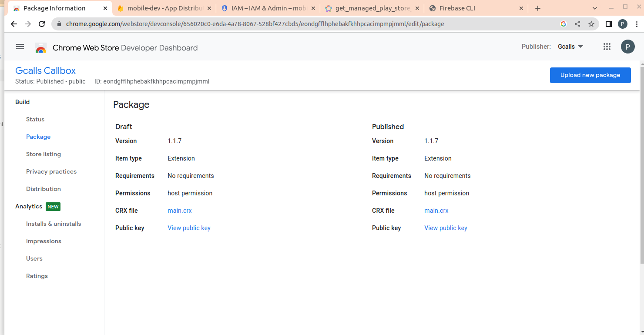Expand the Gcalls publisher dropdown
The image size is (644, 335).
pyautogui.click(x=570, y=47)
